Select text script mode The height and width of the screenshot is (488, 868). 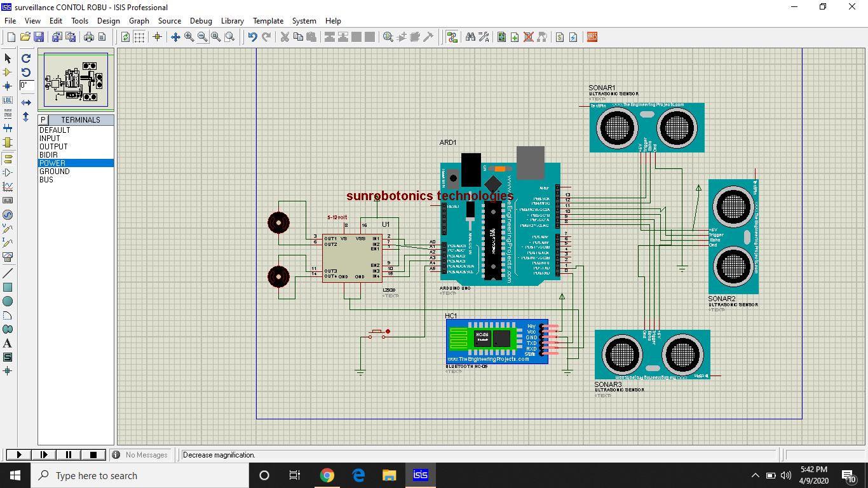click(8, 114)
